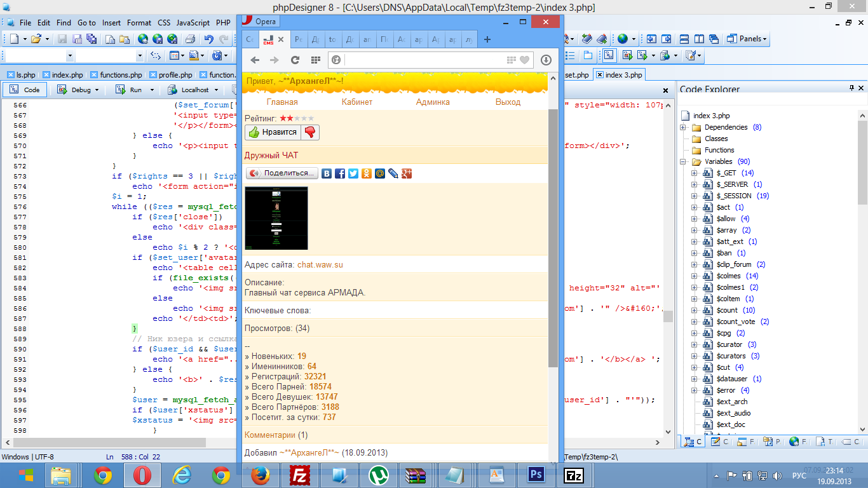Open Opera's Speed Dial grid icon
The image size is (868, 488).
point(315,60)
